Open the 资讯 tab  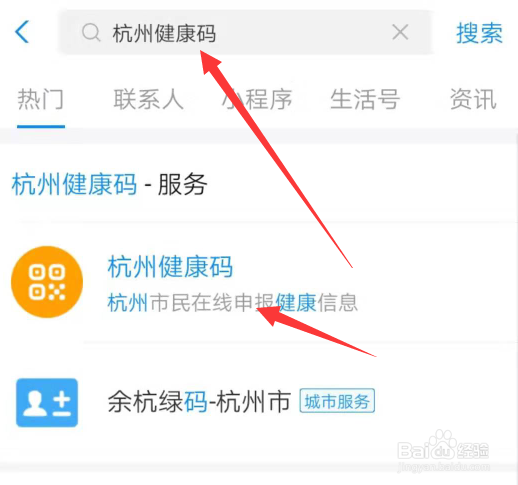coord(473,99)
